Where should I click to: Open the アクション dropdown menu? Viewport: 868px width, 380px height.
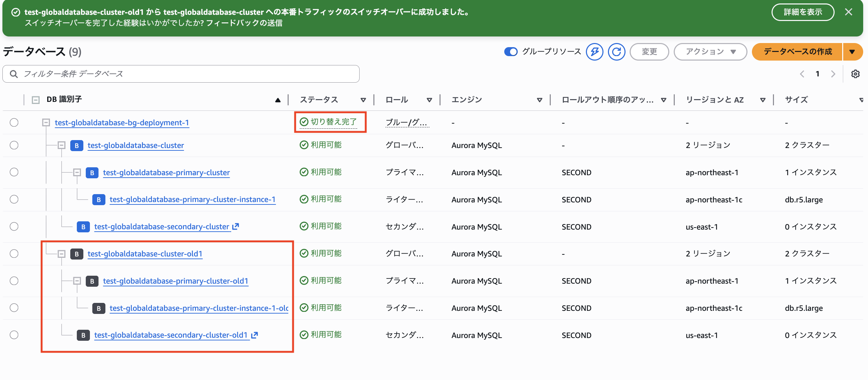(x=710, y=52)
